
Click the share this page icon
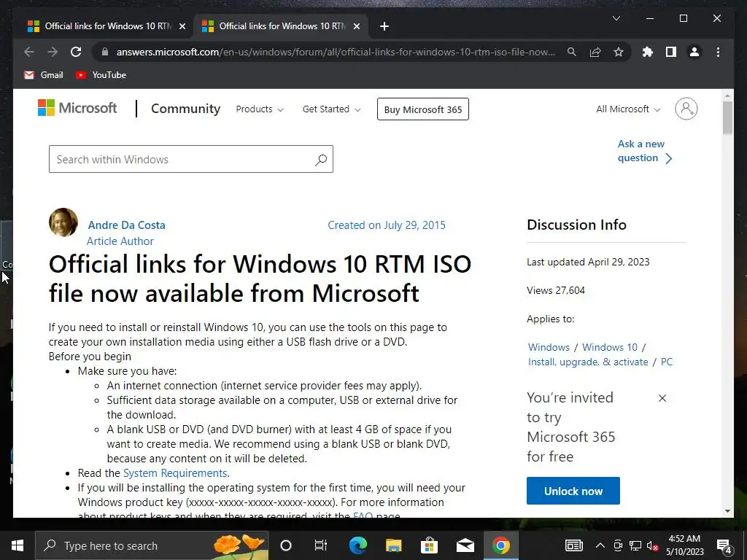[x=595, y=52]
